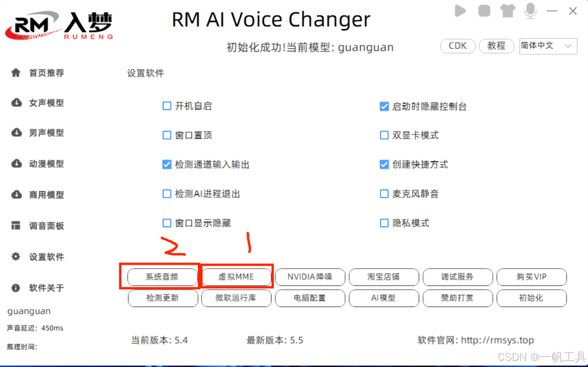Click the play icon in the title bar
Screen dimensions: 588x367
click(x=460, y=10)
